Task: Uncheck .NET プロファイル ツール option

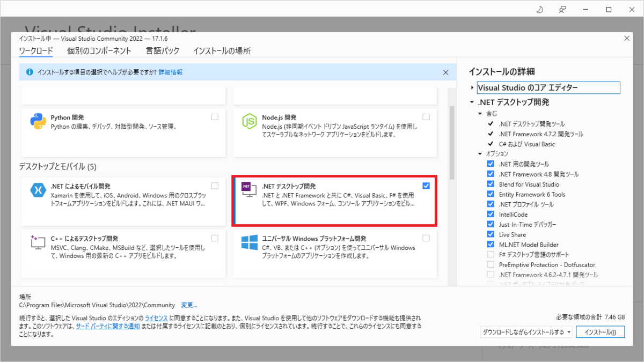Action: tap(490, 204)
